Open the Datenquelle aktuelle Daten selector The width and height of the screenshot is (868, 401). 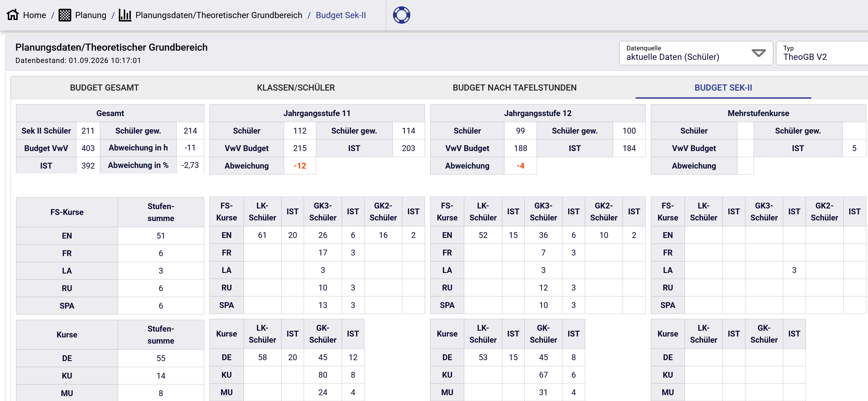(696, 53)
